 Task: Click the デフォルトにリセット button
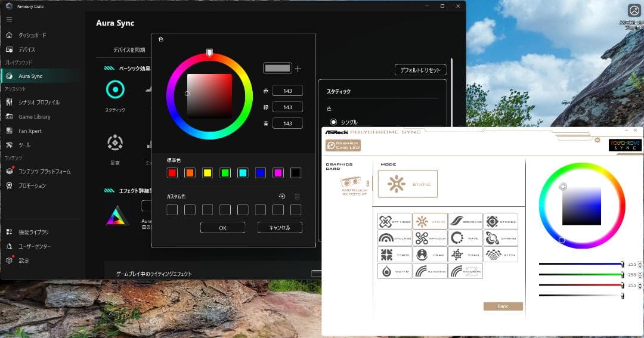point(420,70)
